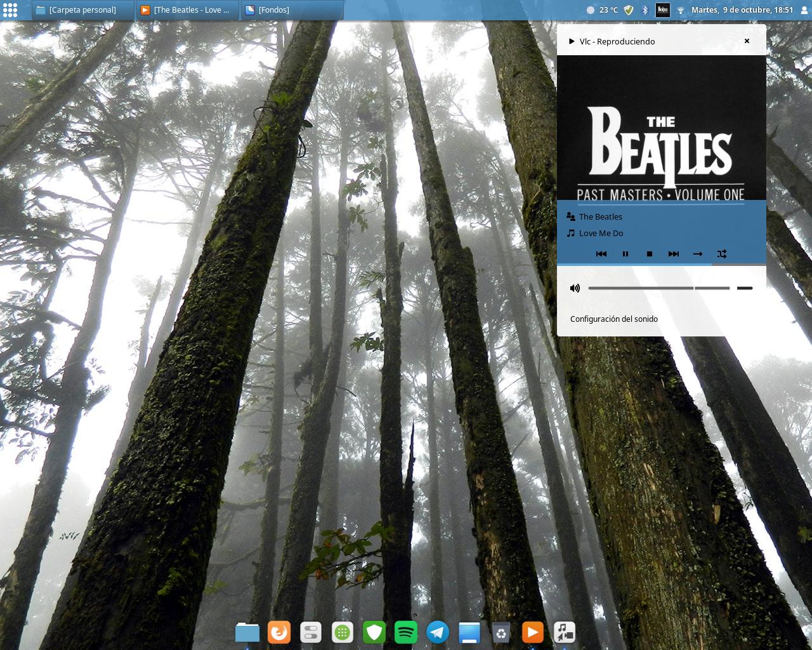Open the Wi-Fi network indicator
The image size is (812, 650).
point(681,10)
